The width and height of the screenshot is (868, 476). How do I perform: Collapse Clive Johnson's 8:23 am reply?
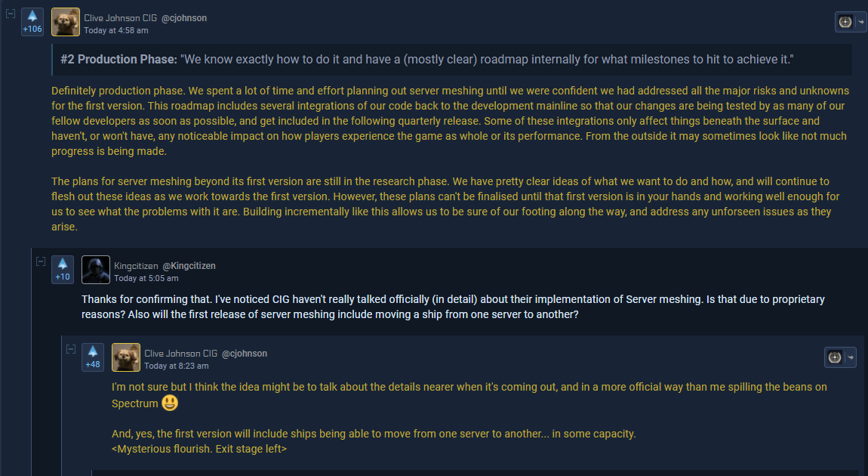click(x=71, y=349)
